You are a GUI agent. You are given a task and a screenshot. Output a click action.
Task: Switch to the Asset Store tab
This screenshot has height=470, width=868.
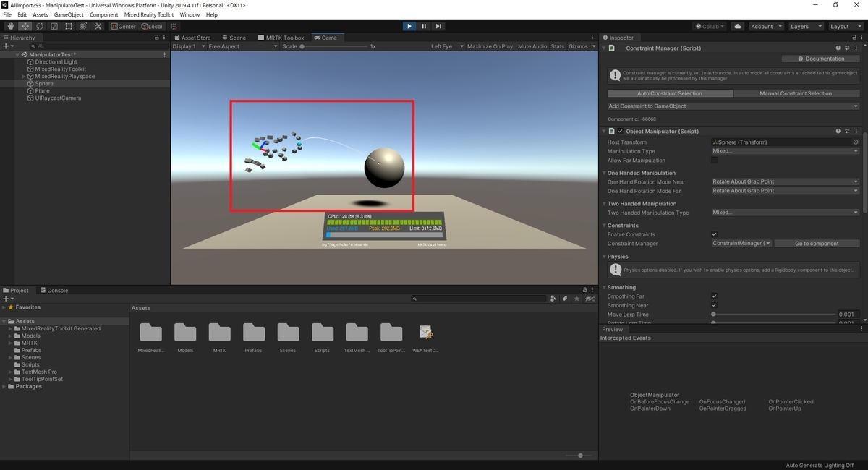click(x=192, y=38)
